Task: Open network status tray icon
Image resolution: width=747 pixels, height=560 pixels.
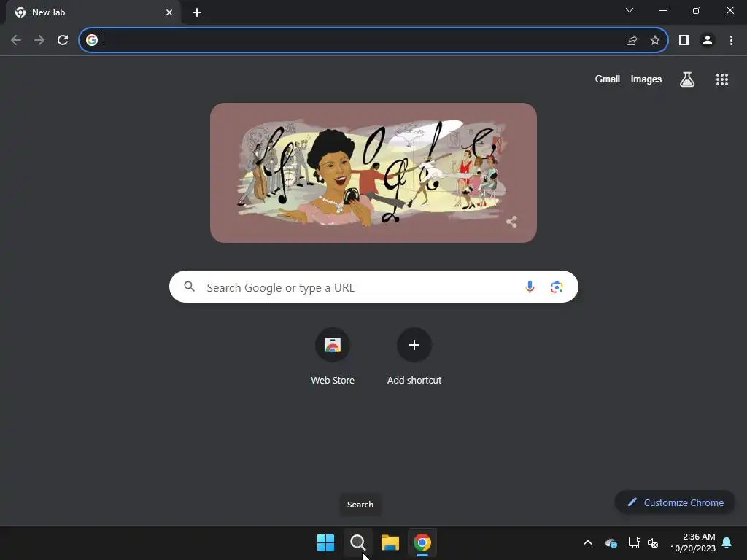Action: [x=634, y=542]
